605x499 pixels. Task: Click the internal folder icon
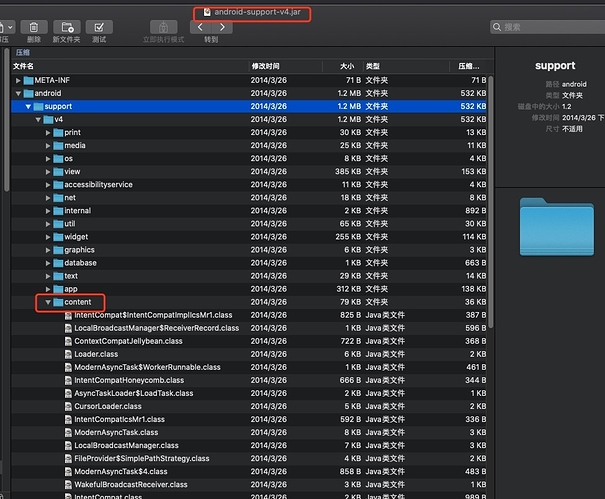coord(58,211)
